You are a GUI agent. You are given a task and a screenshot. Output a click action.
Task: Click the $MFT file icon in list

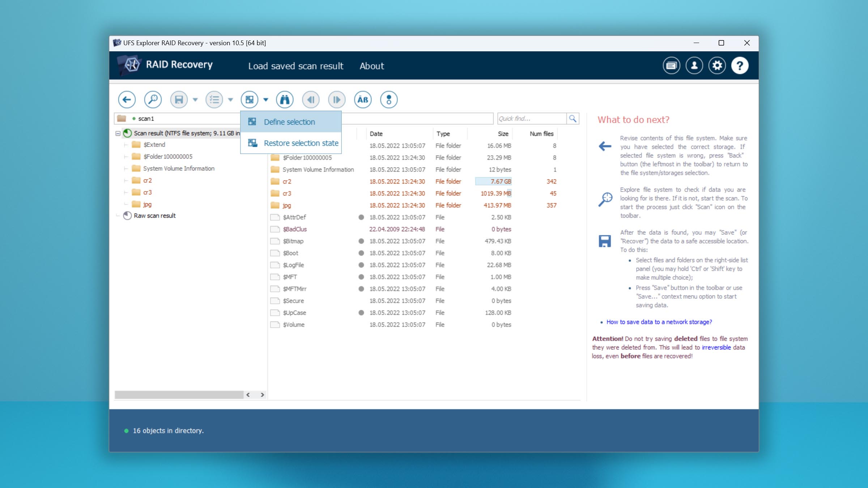click(x=275, y=277)
